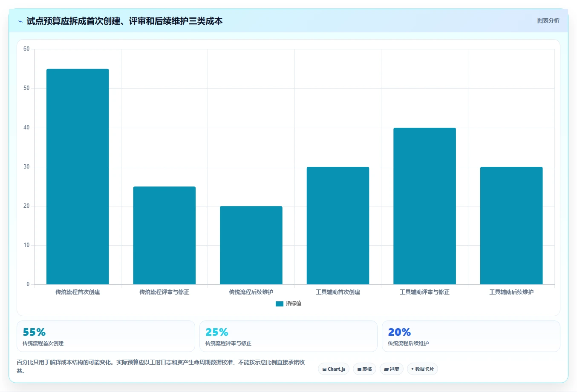Click the 30 value on y-axis
Image resolution: width=577 pixels, height=392 pixels.
pyautogui.click(x=26, y=167)
